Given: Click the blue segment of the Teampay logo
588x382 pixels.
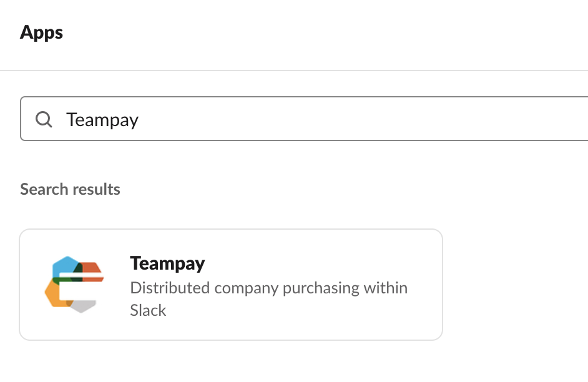Looking at the screenshot, I should click(66, 265).
